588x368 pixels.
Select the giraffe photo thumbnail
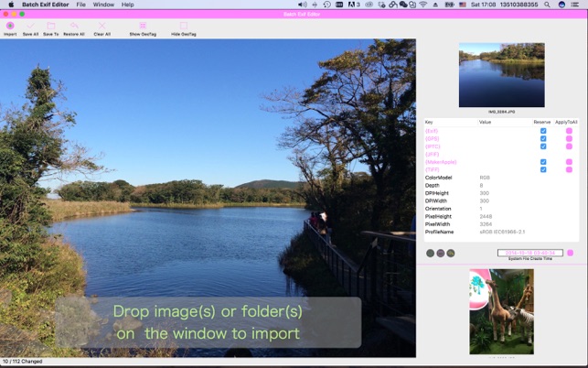501,311
